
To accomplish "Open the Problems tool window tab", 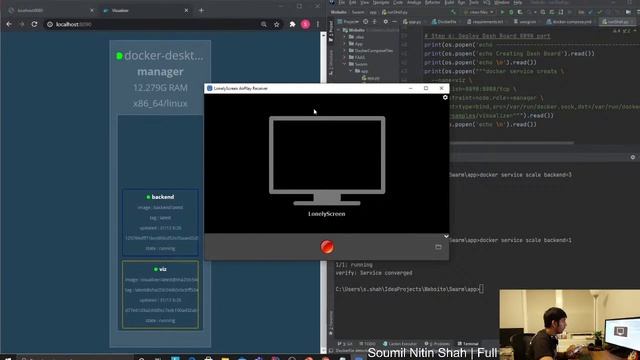I will pyautogui.click(x=438, y=344).
